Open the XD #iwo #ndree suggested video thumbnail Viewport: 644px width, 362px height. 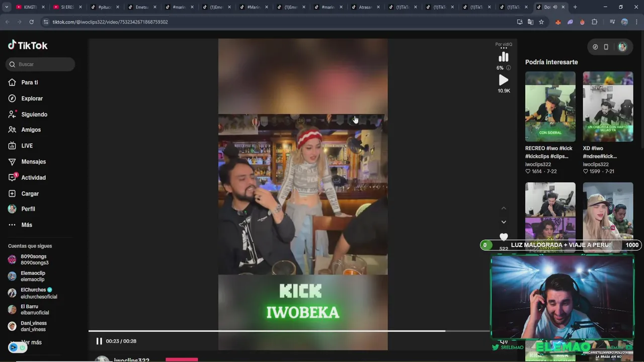[x=608, y=107]
